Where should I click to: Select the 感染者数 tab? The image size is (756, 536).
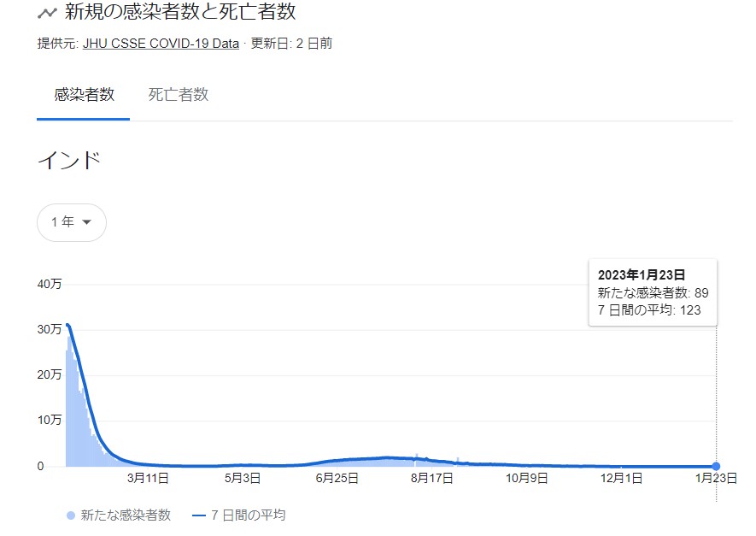[84, 95]
